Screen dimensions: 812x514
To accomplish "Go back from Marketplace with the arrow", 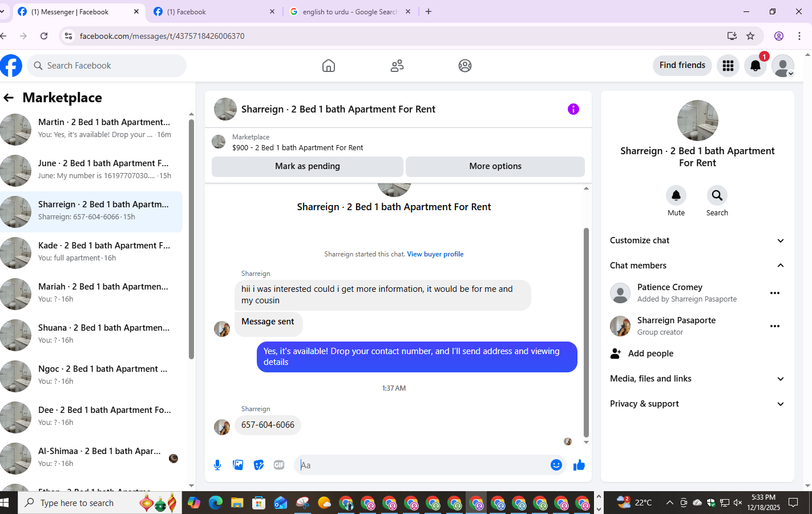I will coord(9,98).
